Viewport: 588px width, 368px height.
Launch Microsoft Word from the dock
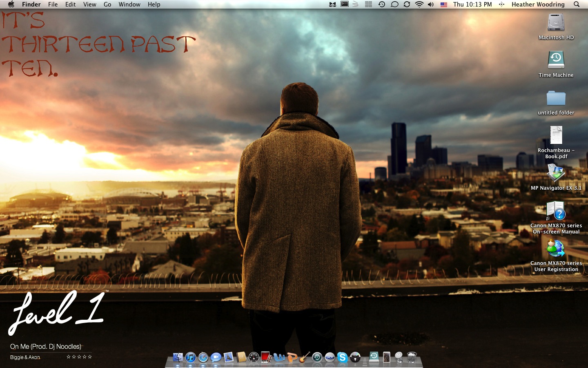279,357
